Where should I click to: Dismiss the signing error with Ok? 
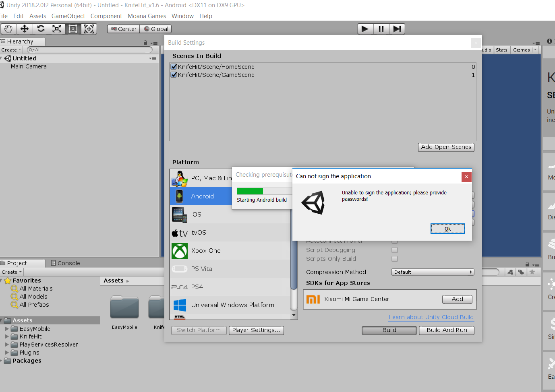click(x=447, y=228)
